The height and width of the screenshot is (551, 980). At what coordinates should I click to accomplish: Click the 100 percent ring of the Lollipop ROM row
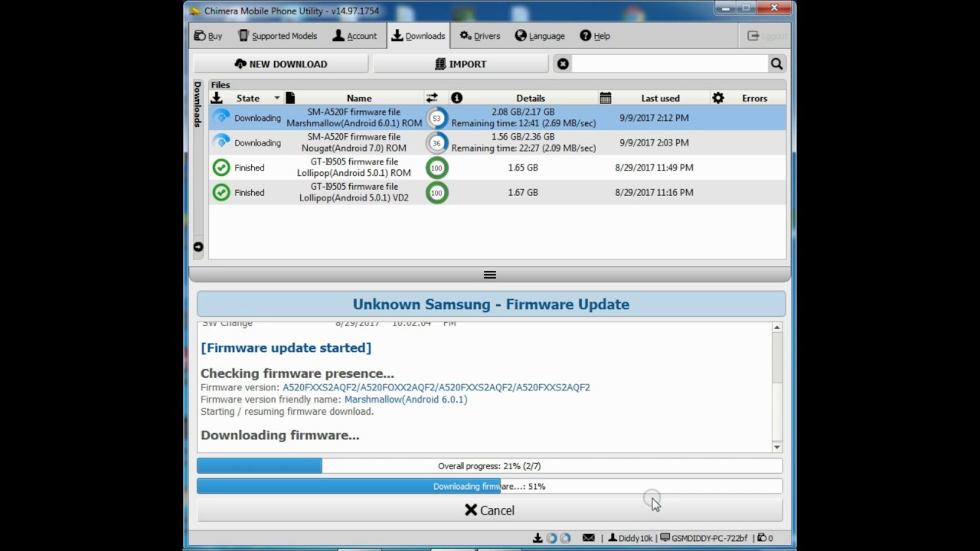436,168
